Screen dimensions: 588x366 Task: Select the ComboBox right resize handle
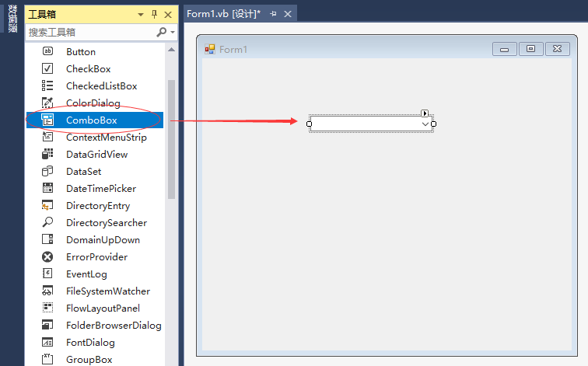point(433,124)
